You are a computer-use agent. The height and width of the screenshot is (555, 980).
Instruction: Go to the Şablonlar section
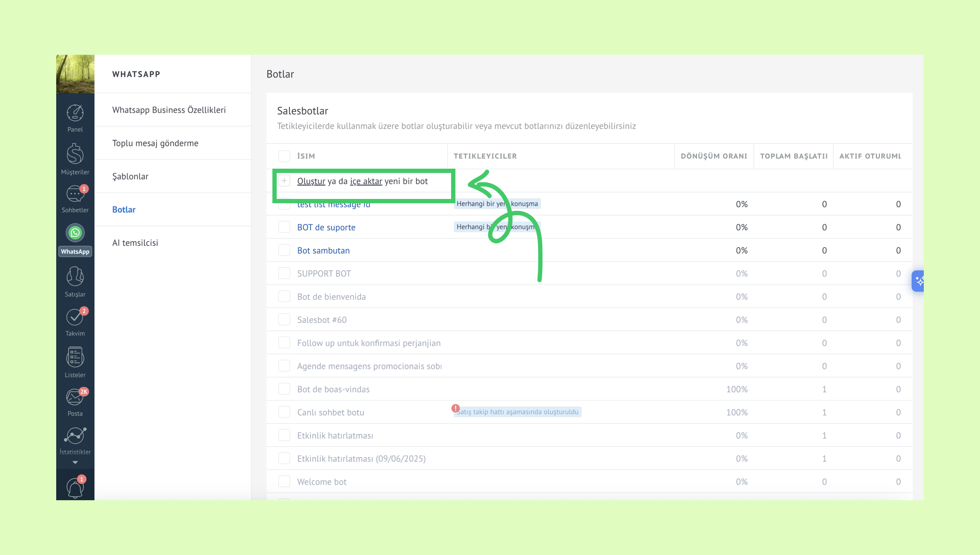tap(130, 176)
